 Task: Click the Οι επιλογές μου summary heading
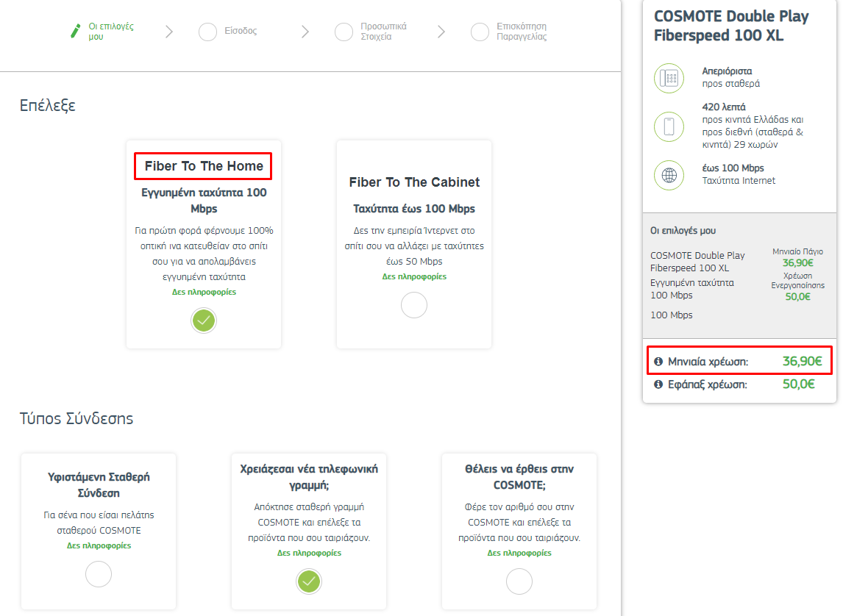coord(683,230)
